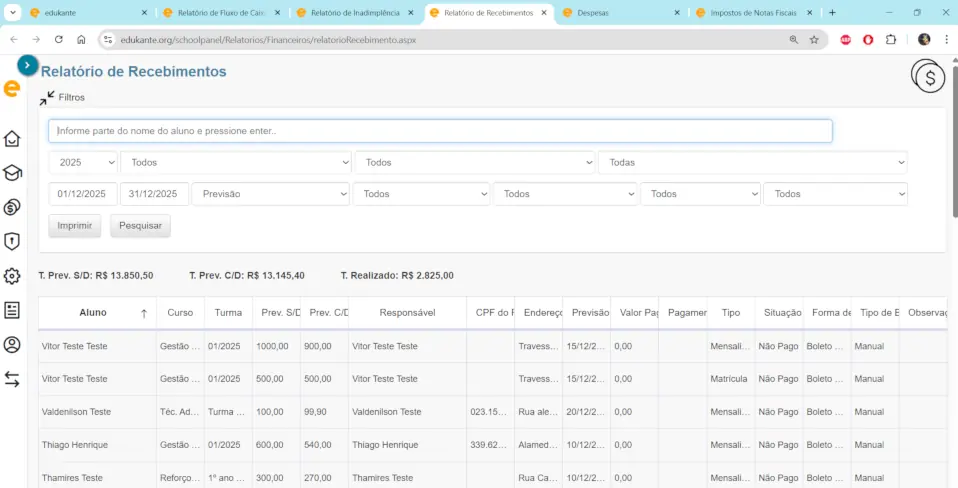
Task: Click the AdBlock Plus extension icon
Action: [845, 39]
